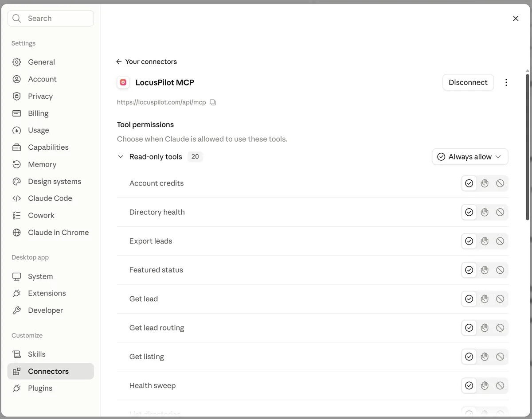Open Cowork settings

(x=51, y=215)
